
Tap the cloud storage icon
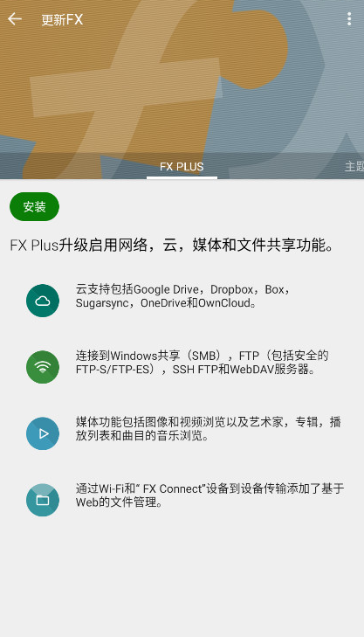tap(43, 301)
